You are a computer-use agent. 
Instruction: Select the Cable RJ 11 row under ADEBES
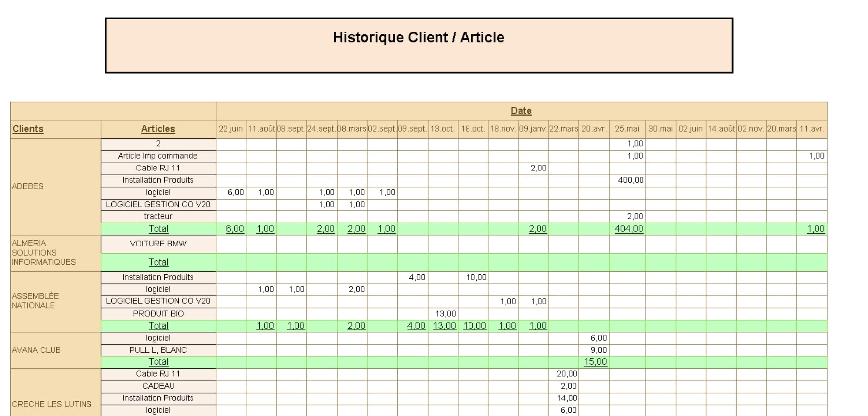click(158, 168)
